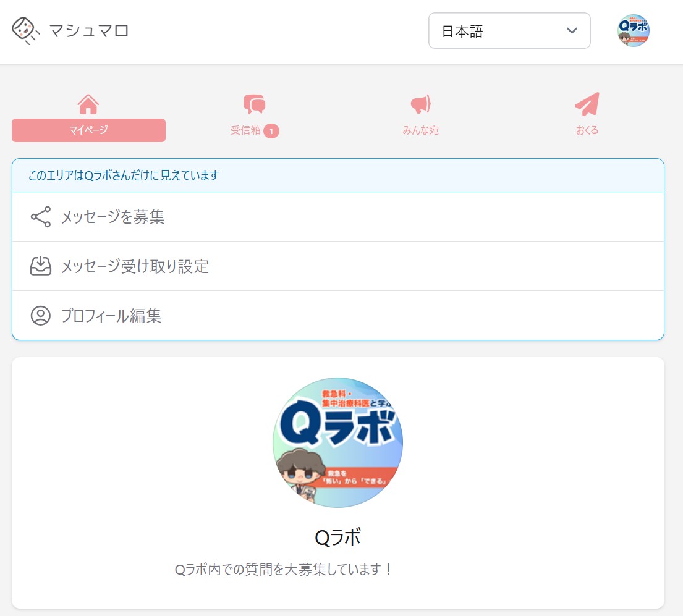Open the Qラボ account avatar menu
This screenshot has height=616, width=683.
coord(634,30)
